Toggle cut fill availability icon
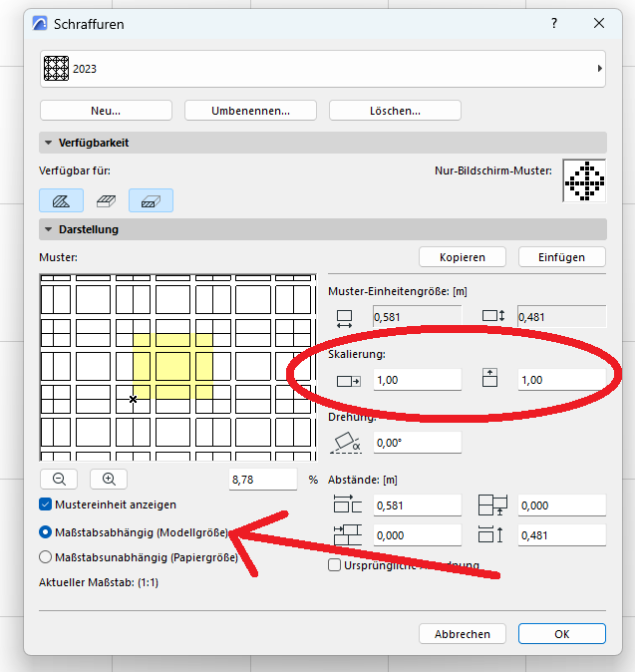 coord(151,200)
